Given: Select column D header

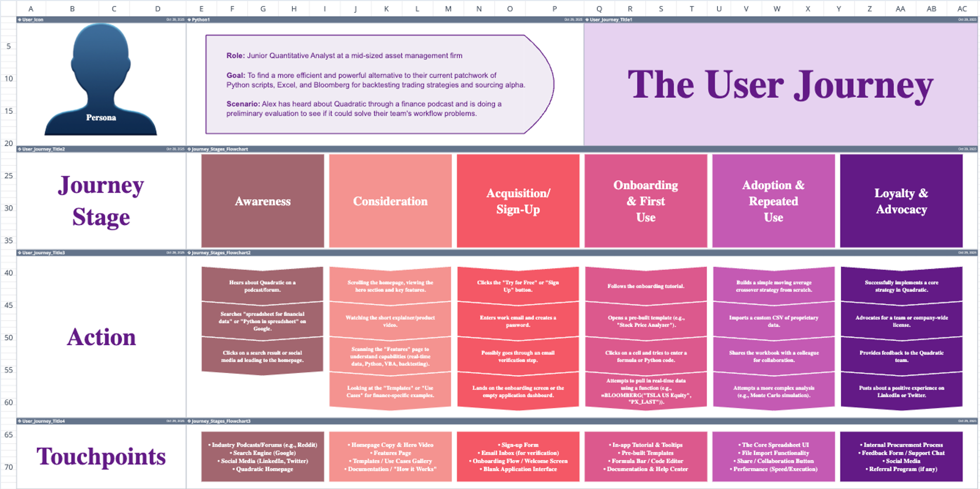Looking at the screenshot, I should [x=157, y=8].
